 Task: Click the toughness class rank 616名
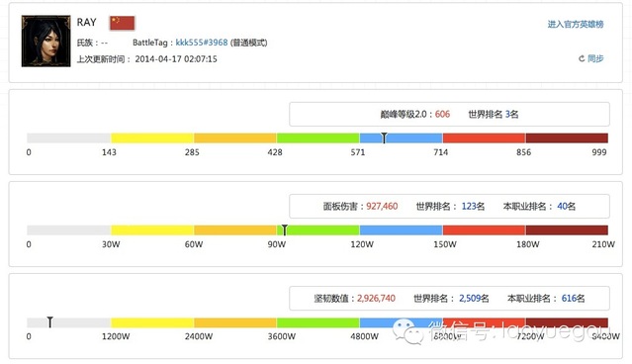[x=573, y=299]
